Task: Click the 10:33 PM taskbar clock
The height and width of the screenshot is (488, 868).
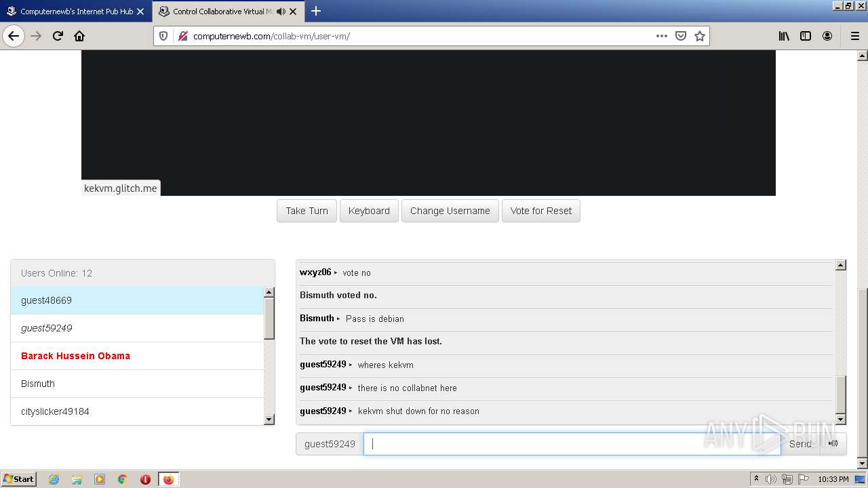Action: click(833, 479)
